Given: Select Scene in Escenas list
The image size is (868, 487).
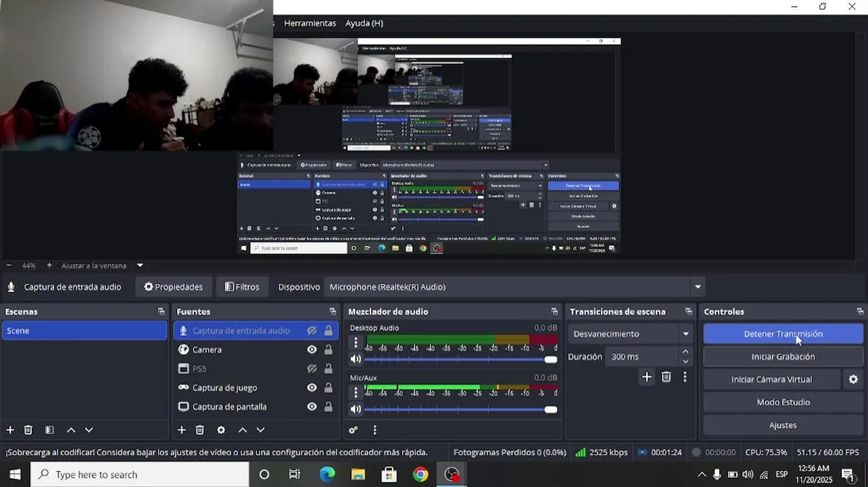Looking at the screenshot, I should [x=85, y=331].
